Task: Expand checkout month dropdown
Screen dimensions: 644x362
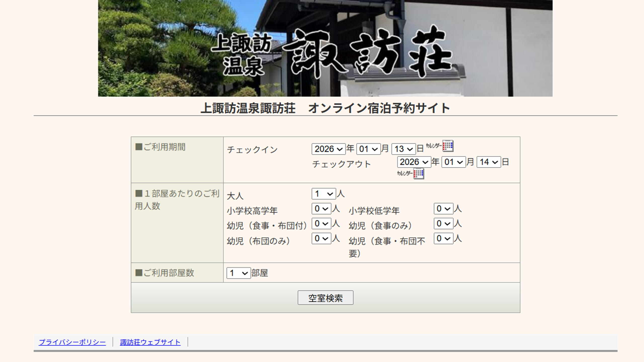Action: pos(453,162)
